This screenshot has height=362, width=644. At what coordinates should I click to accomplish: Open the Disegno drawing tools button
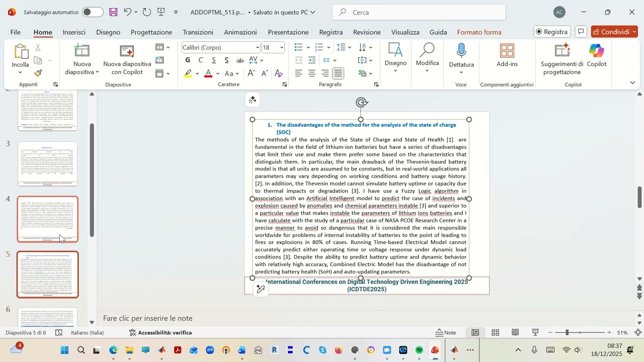click(x=395, y=58)
